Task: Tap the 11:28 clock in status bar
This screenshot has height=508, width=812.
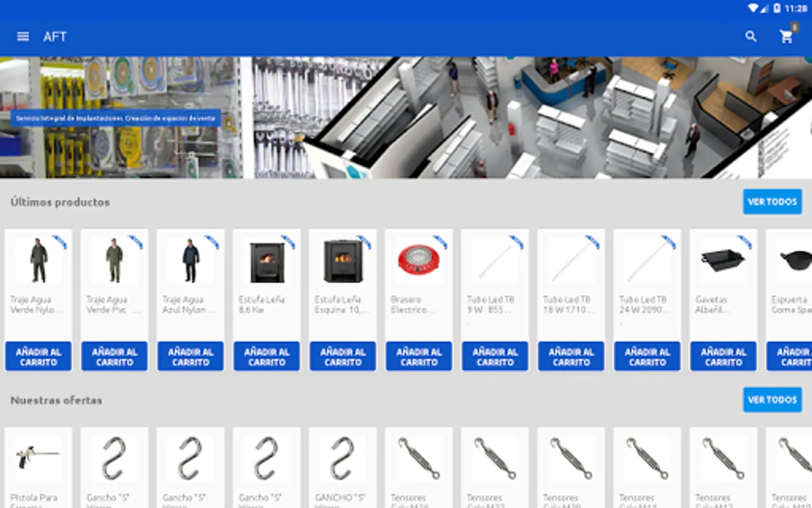Action: point(796,8)
